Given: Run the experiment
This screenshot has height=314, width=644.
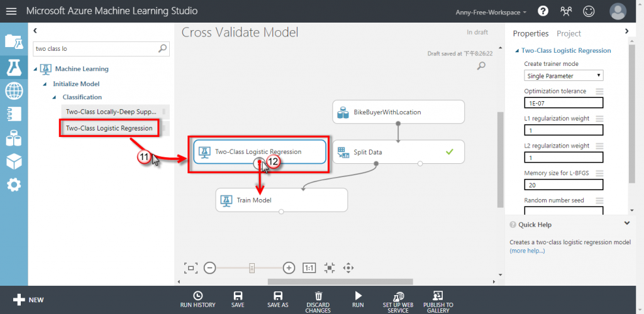Looking at the screenshot, I should tap(358, 300).
